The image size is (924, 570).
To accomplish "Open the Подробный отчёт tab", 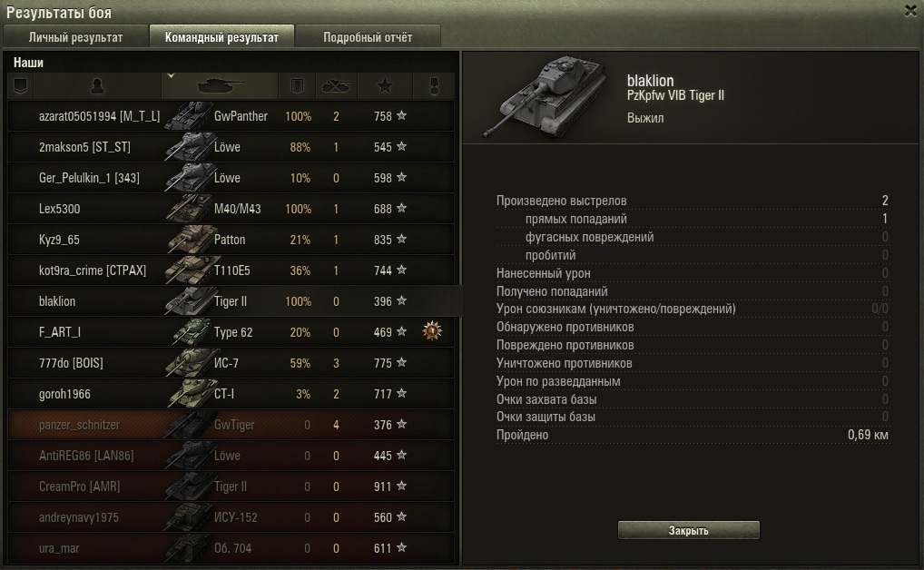I will pos(368,37).
